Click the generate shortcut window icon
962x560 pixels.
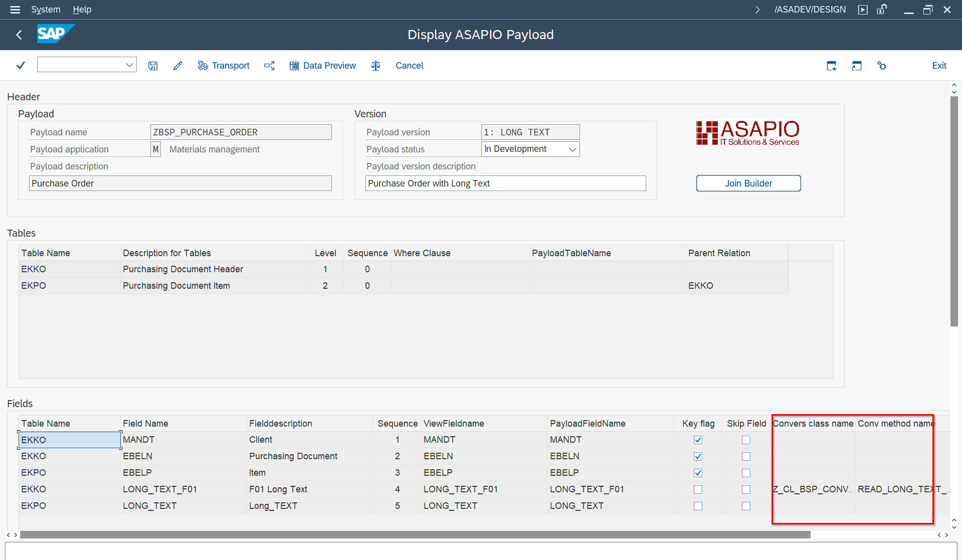(857, 66)
